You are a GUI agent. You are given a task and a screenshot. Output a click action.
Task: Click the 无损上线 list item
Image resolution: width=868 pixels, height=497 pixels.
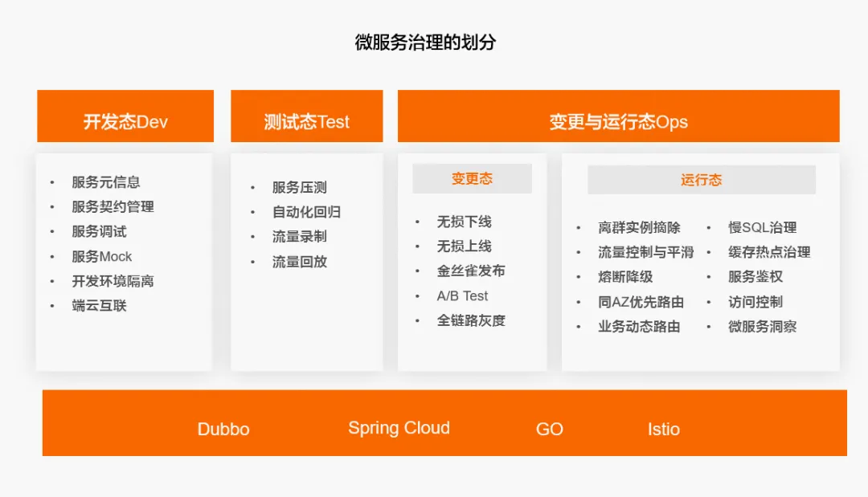click(x=464, y=246)
